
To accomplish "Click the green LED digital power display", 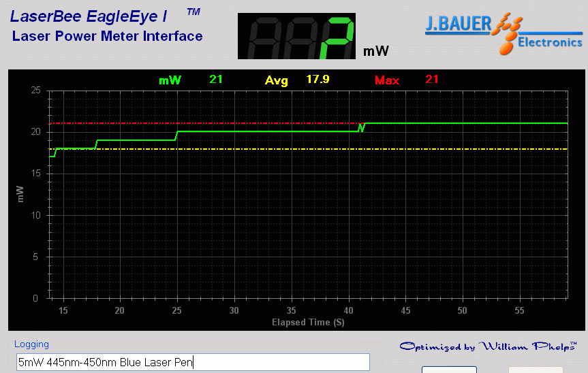I will (x=296, y=36).
